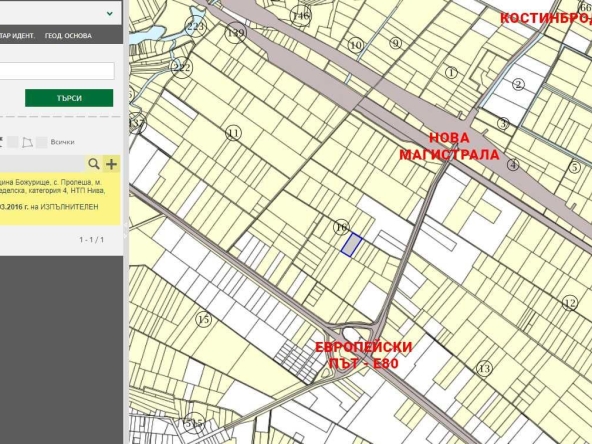The height and width of the screenshot is (444, 592).
Task: Click the НОВА МАГИСТРАЛА map label
Action: coord(449,146)
